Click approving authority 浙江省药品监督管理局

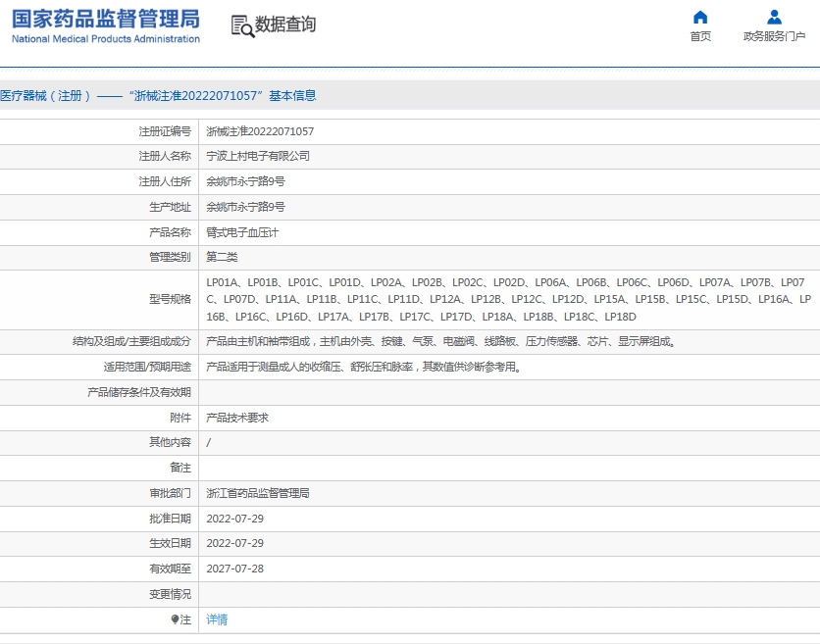click(x=258, y=493)
